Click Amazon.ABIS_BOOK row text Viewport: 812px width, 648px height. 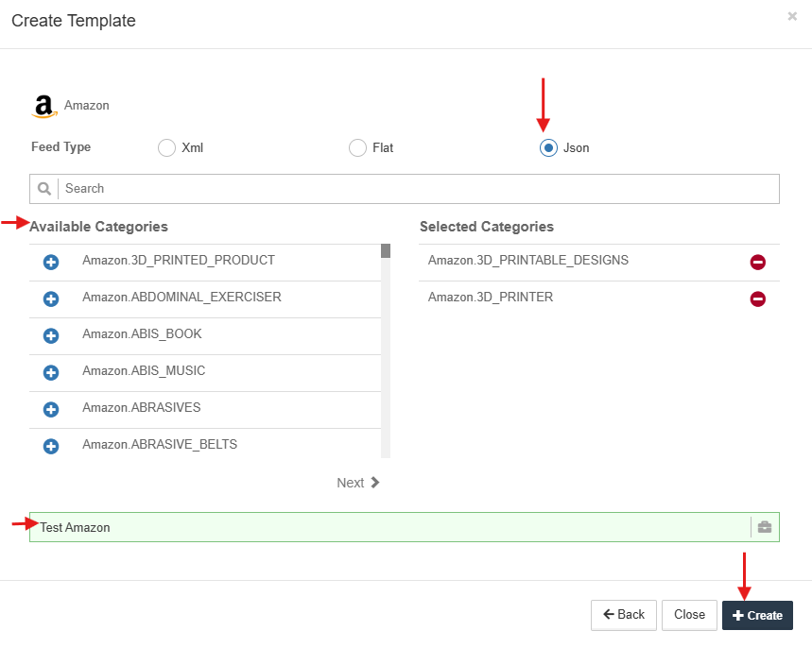[x=142, y=333]
